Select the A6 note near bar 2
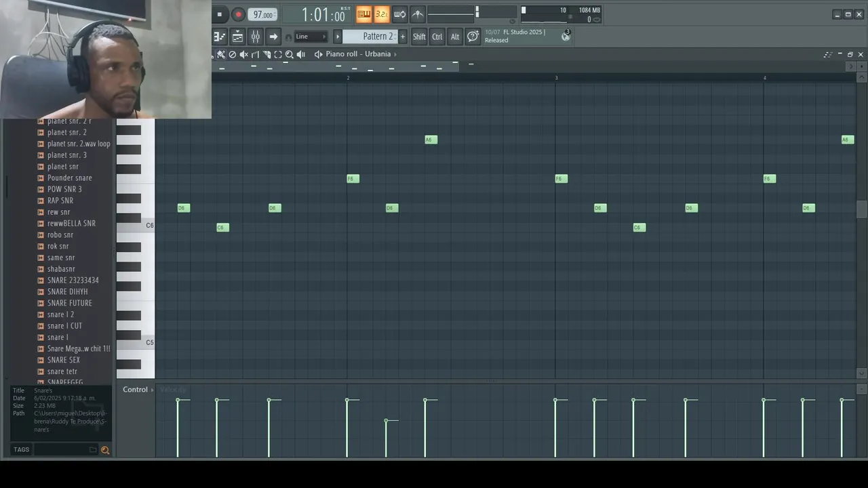Viewport: 868px width, 488px height. (x=431, y=140)
